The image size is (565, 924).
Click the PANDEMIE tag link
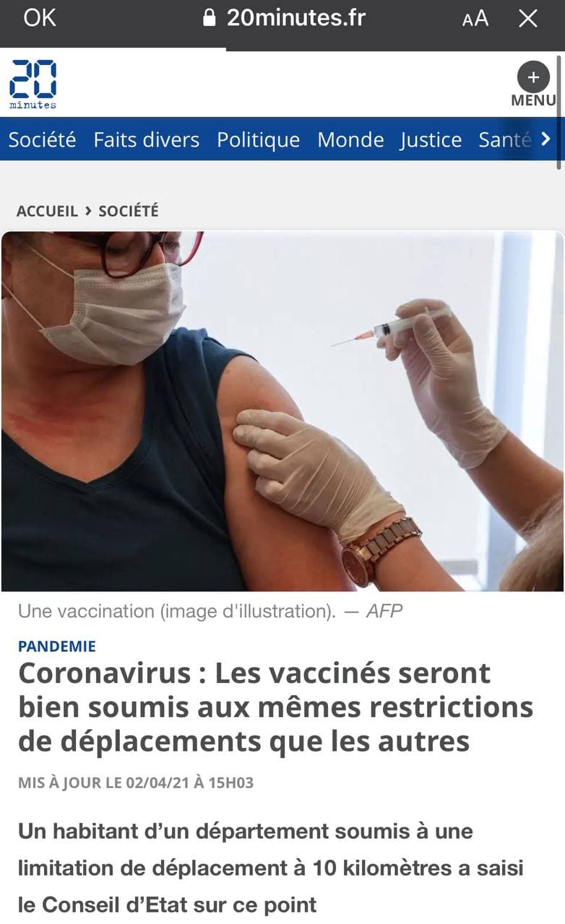tap(57, 646)
